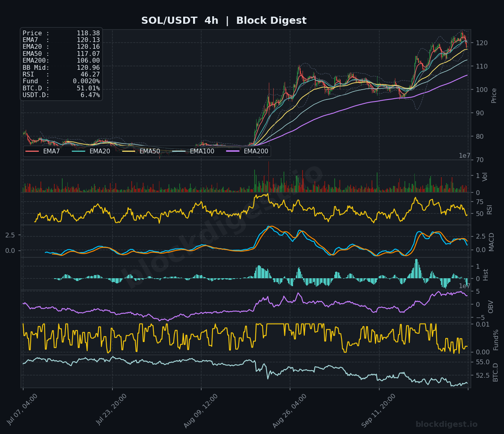The image size is (504, 434).
Task: Click the Vol panel axis label
Action: click(x=485, y=177)
